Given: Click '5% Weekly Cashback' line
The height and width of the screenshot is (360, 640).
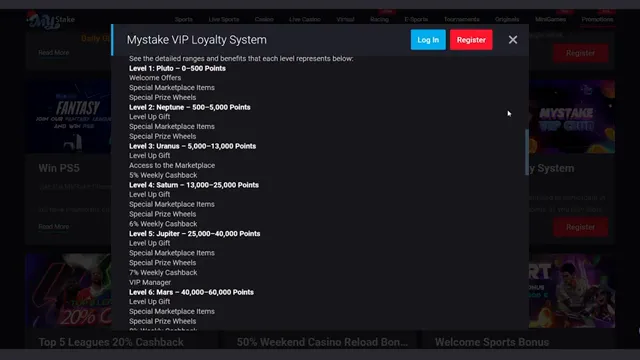Looking at the screenshot, I should [163, 175].
